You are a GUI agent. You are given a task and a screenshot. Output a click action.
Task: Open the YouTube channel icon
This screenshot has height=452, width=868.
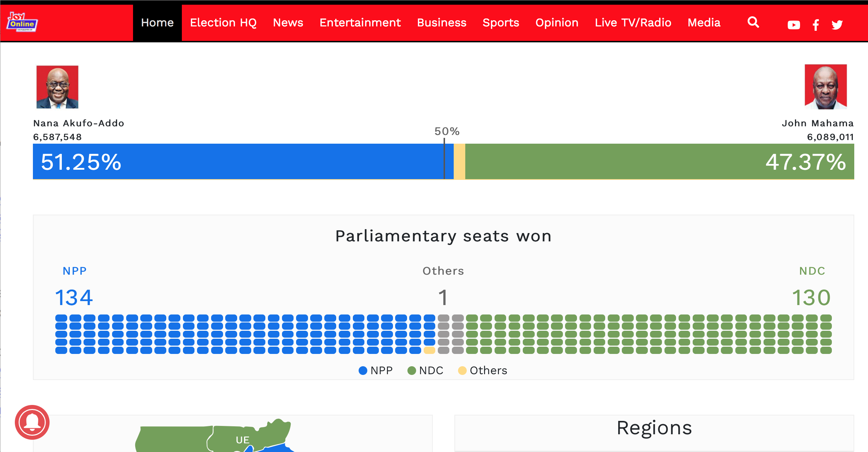tap(794, 25)
